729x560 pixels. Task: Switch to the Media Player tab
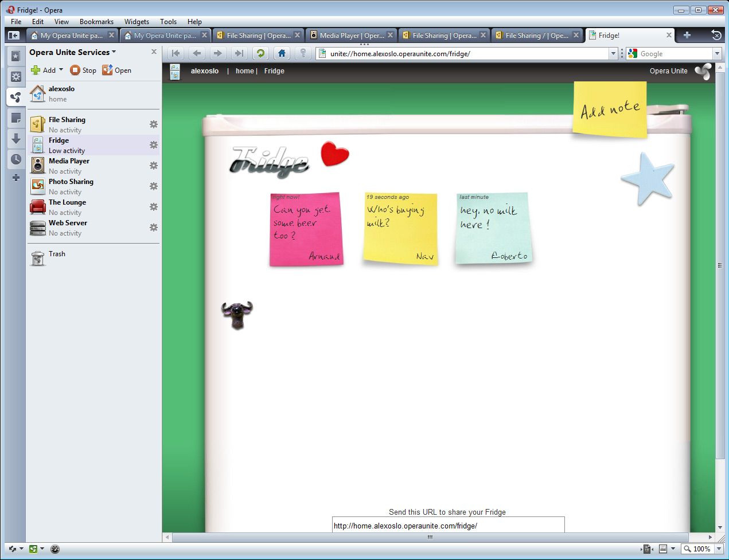point(351,36)
